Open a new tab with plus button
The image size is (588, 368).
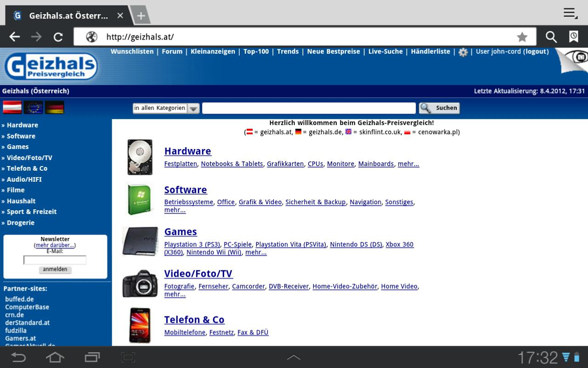(141, 16)
